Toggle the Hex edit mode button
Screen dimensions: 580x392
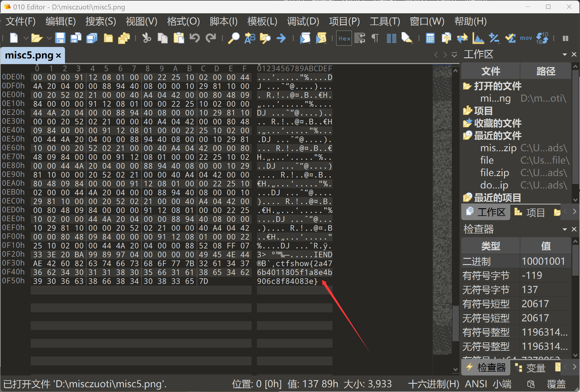[x=344, y=38]
